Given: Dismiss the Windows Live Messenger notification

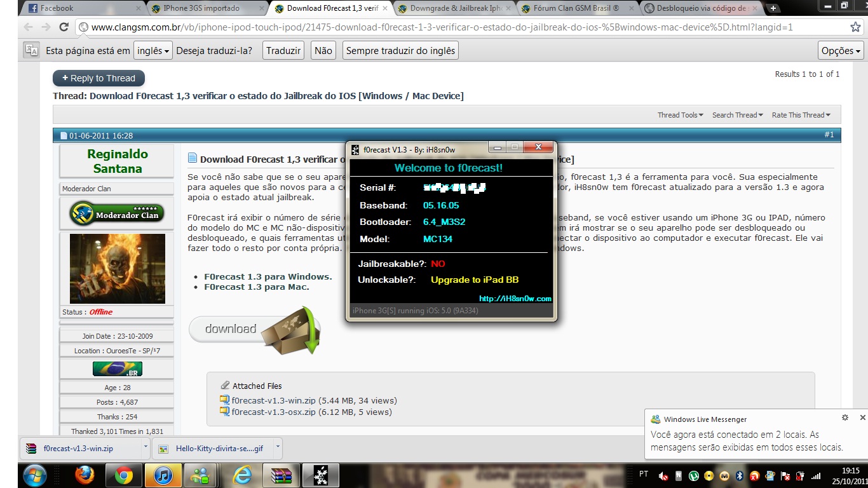Looking at the screenshot, I should pos(862,418).
